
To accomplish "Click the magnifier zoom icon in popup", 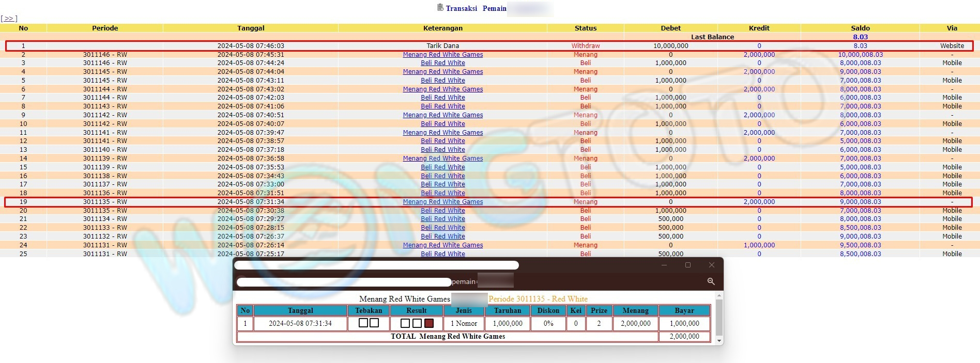I will (711, 281).
